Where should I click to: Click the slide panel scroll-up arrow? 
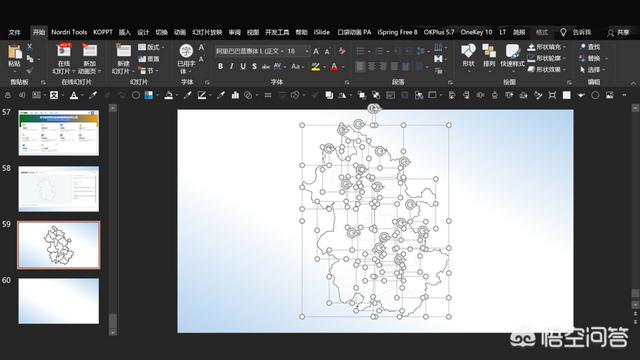click(113, 108)
